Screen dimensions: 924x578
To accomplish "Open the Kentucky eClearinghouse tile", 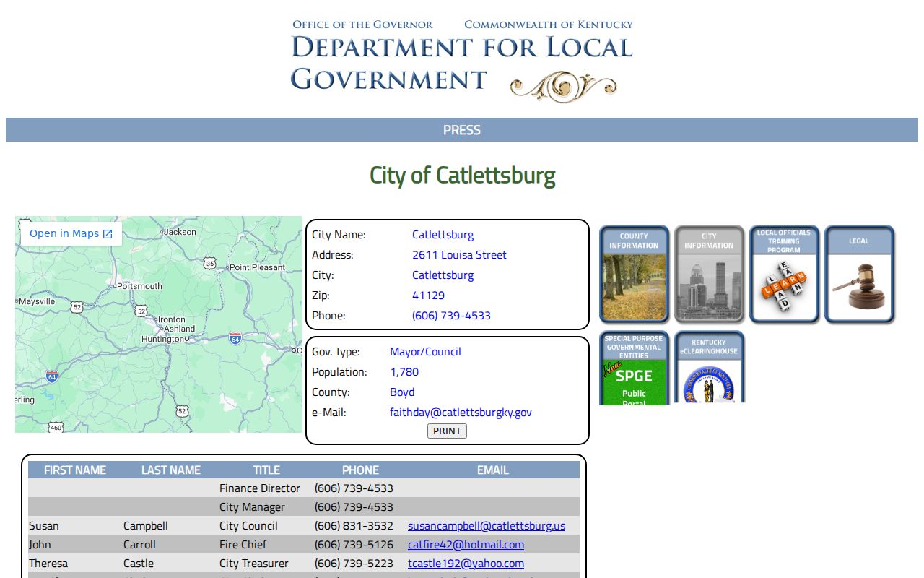I will (709, 368).
